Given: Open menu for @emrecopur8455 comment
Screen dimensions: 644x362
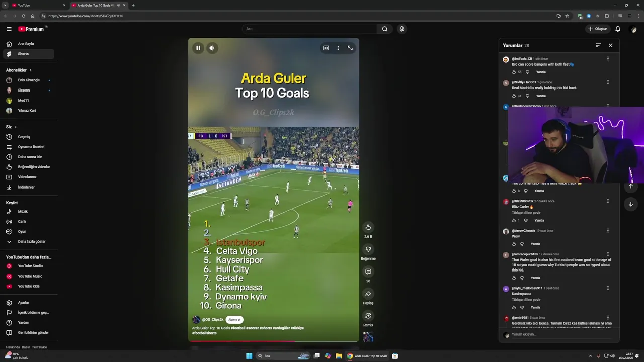Looking at the screenshot, I should coord(608,254).
